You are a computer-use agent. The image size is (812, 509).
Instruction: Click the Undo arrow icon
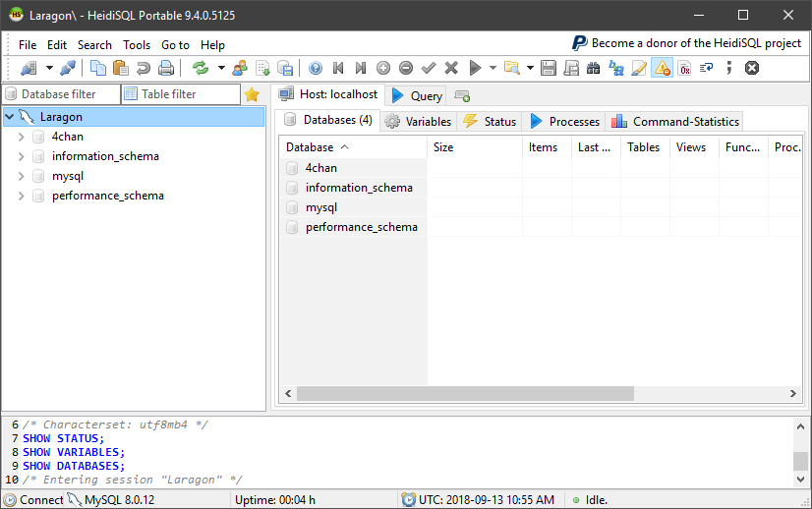[x=144, y=68]
